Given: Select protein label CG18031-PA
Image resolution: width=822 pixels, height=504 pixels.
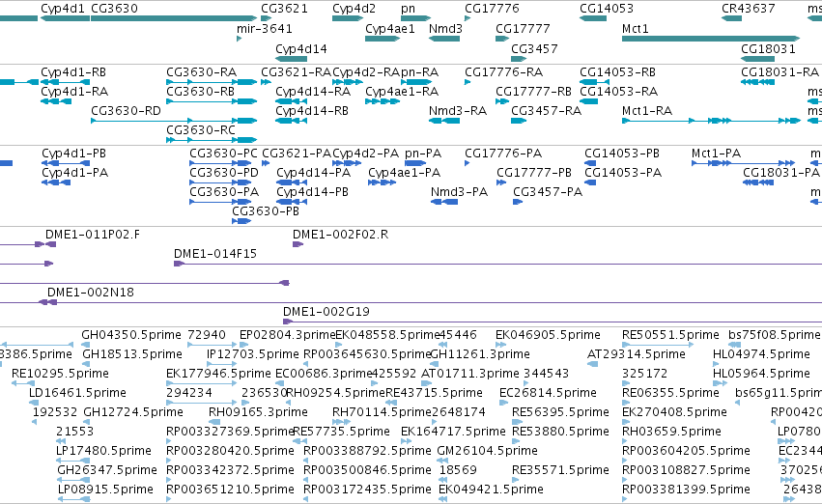Looking at the screenshot, I should (781, 173).
